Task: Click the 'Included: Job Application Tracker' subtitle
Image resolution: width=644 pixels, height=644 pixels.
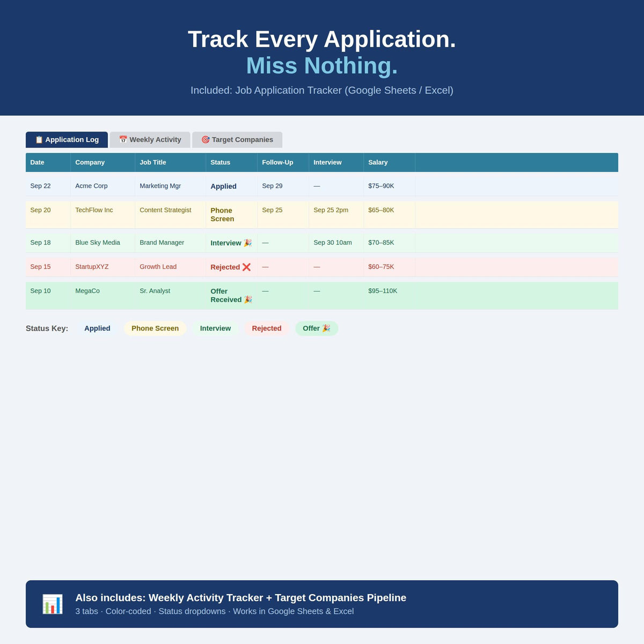Action: (322, 90)
